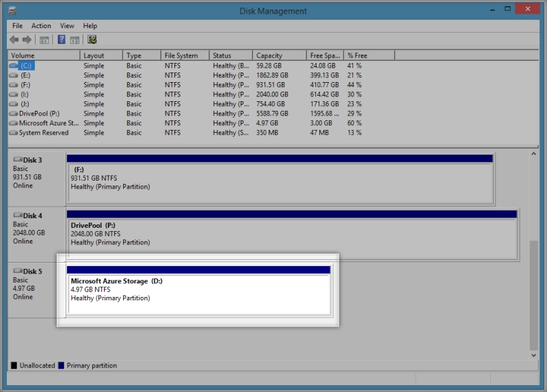This screenshot has width=547, height=392.
Task: Sort by the Layout column header
Action: pos(101,55)
